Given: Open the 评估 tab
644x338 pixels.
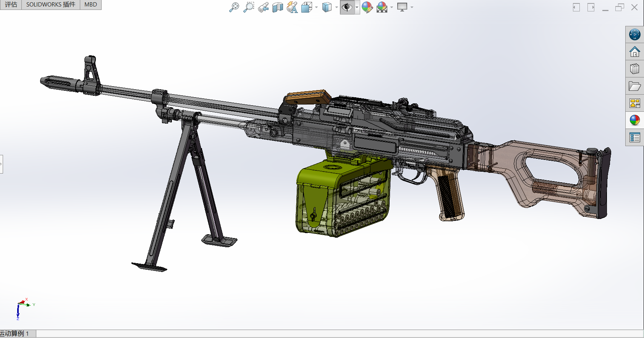Looking at the screenshot, I should point(11,5).
